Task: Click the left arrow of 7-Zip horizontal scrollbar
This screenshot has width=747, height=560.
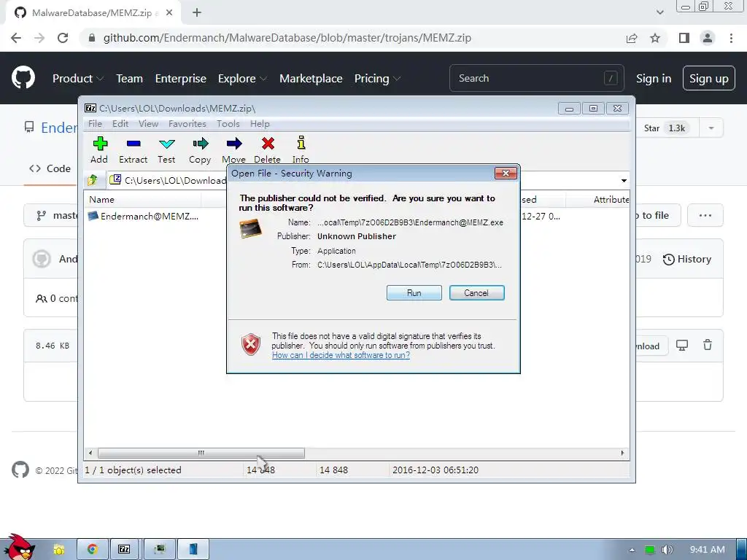Action: tap(90, 453)
